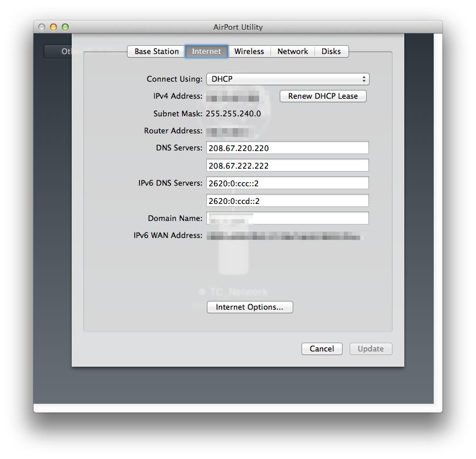
Task: Click the IPv6 DNS field 2620:0:ccd::2
Action: click(287, 200)
